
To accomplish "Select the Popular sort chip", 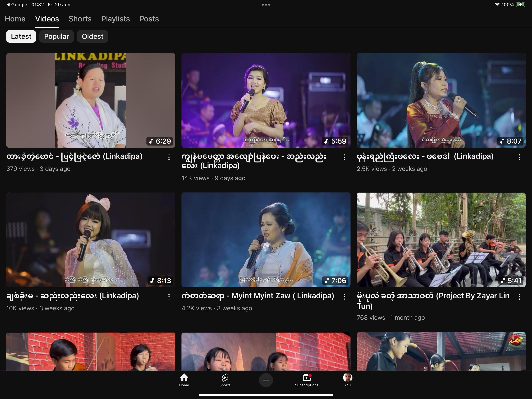I will (x=56, y=36).
